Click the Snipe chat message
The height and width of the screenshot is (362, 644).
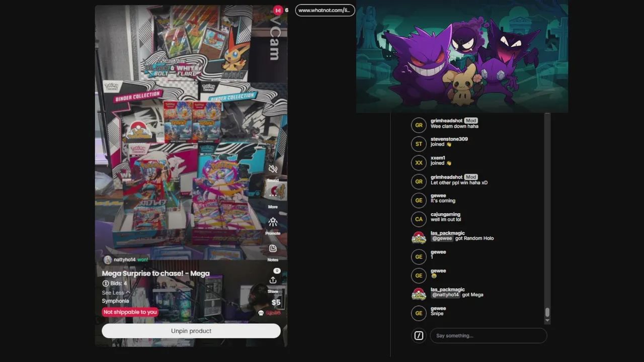[x=437, y=314]
